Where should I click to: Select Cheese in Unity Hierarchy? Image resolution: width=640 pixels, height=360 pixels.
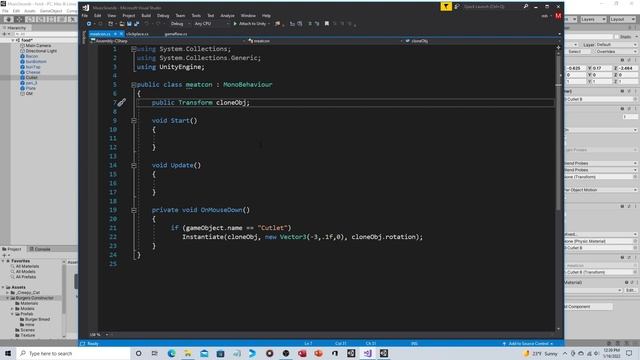click(33, 72)
